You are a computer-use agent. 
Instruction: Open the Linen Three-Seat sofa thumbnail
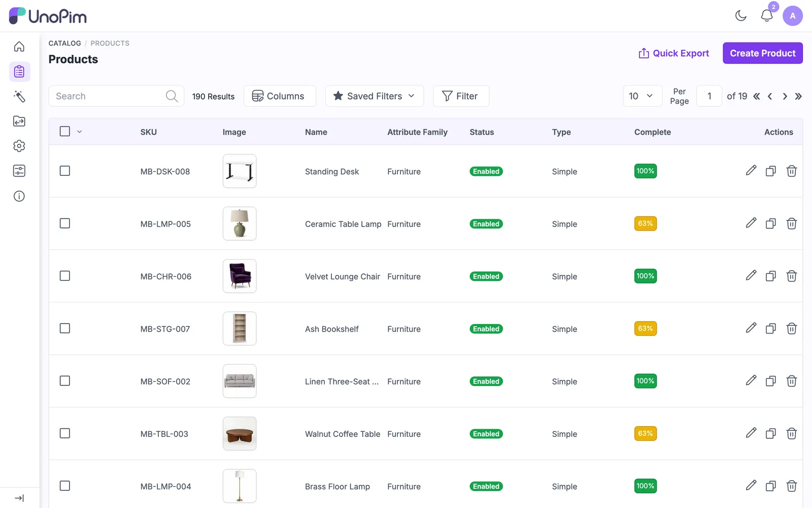[240, 381]
